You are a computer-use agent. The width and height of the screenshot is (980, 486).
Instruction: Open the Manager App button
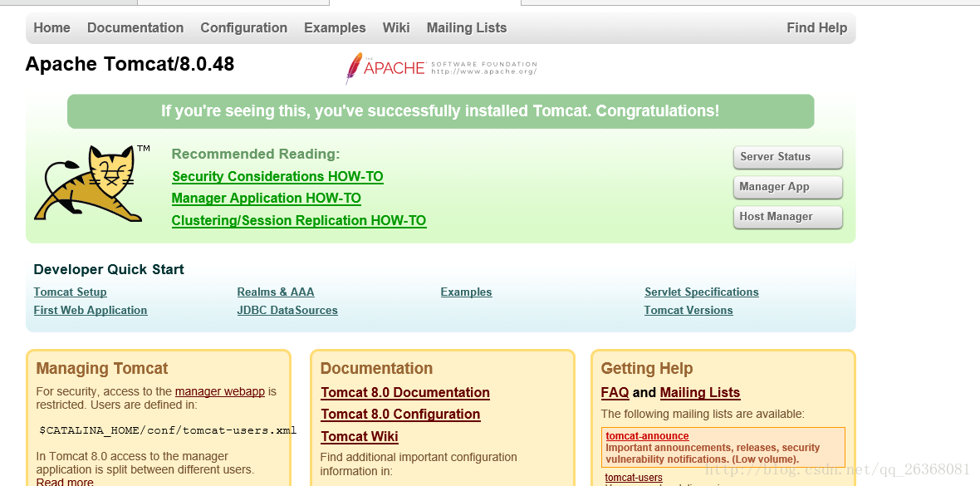pos(787,187)
